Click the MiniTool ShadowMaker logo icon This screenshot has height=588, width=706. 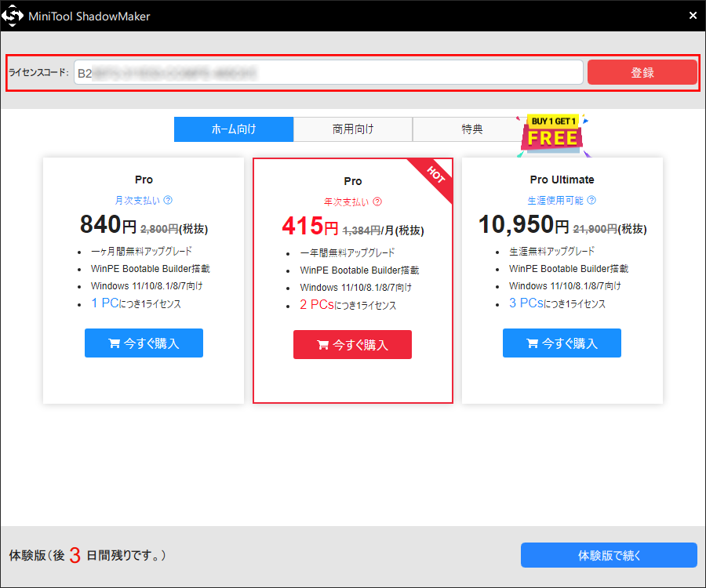coord(14,16)
